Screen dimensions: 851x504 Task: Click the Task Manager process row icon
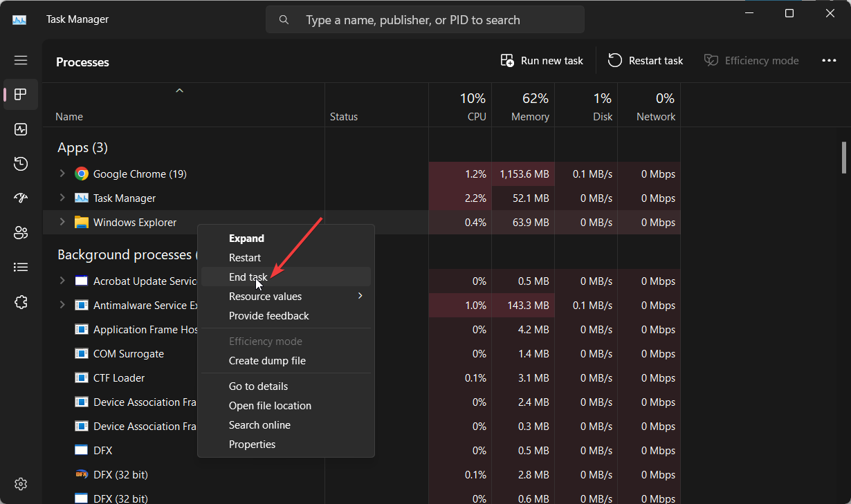[82, 198]
